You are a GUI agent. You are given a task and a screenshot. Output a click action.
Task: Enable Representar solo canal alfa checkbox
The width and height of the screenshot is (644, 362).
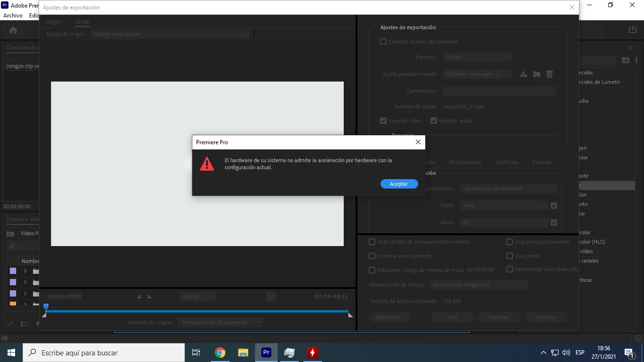510,269
